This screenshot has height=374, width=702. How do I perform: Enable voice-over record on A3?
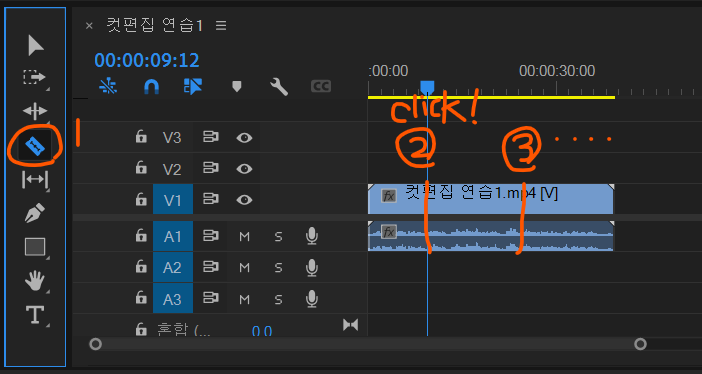click(x=312, y=298)
